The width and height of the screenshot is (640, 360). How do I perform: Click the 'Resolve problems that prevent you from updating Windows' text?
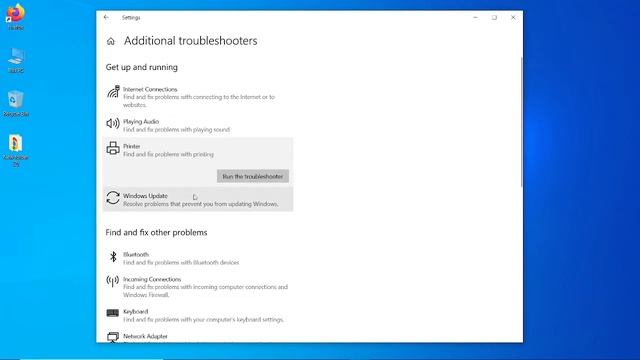click(x=201, y=204)
